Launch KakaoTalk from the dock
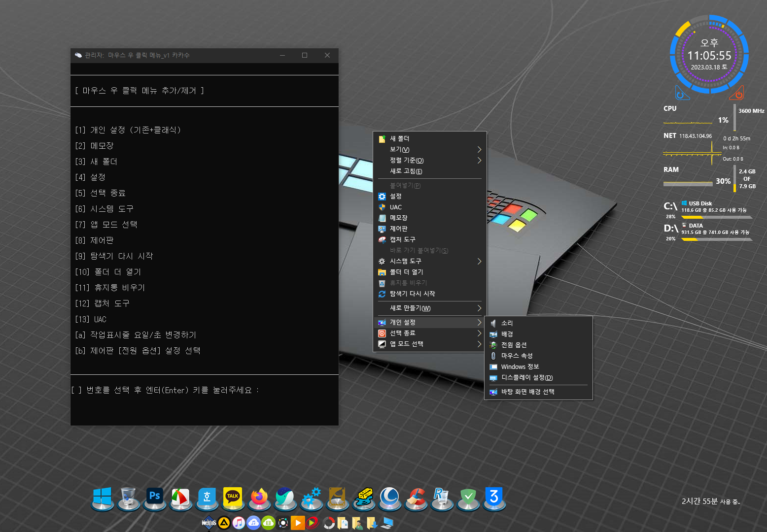767x532 pixels. (x=233, y=498)
